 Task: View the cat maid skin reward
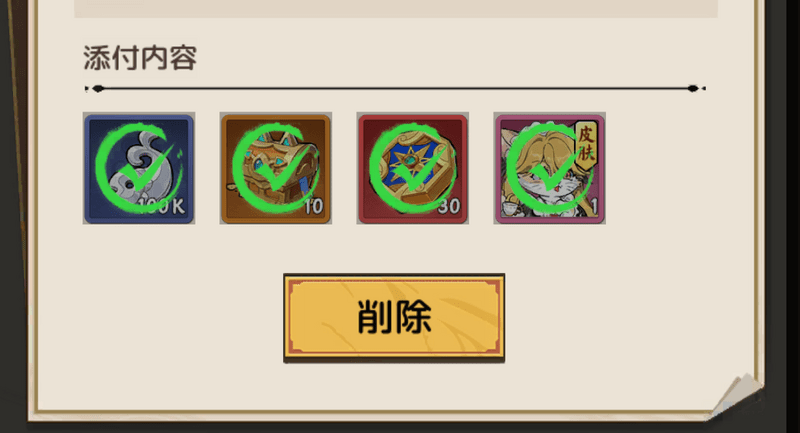click(x=549, y=168)
